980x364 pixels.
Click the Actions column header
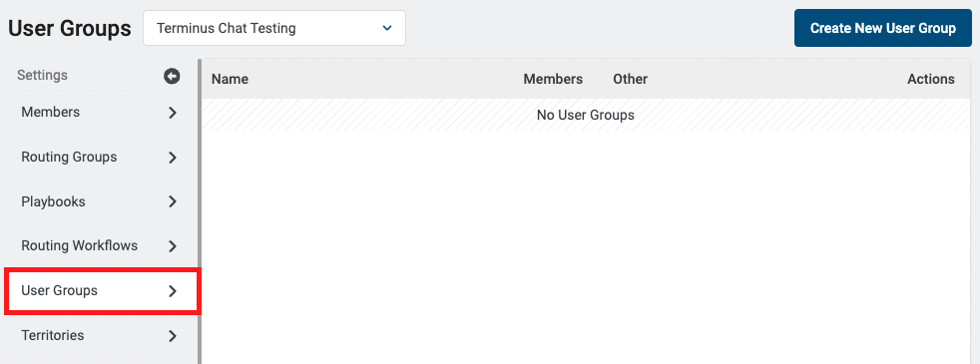pos(931,80)
